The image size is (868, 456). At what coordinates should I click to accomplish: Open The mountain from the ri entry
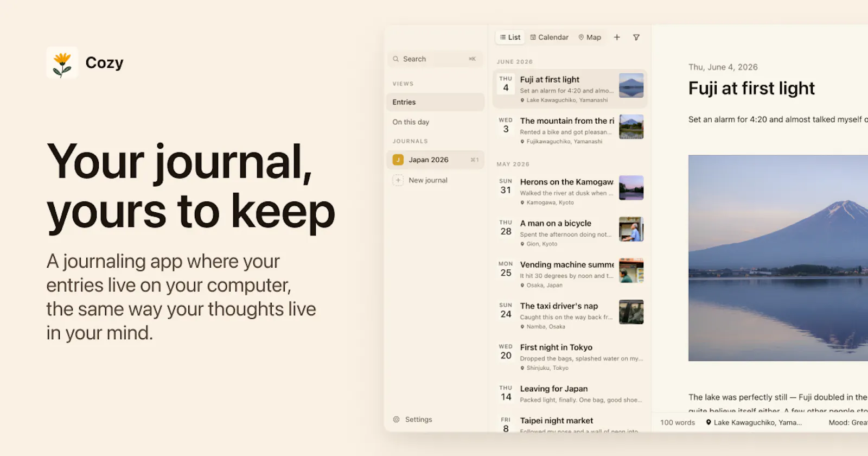(570, 130)
